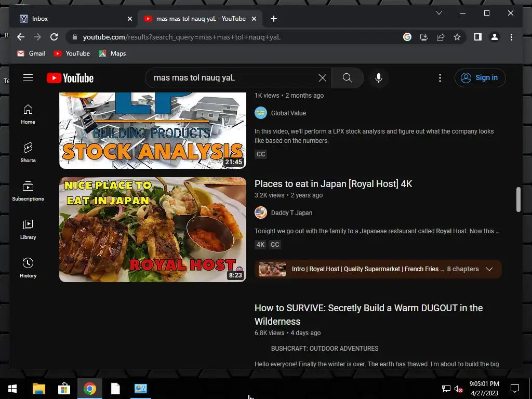Open YouTube settings three-dot menu

point(440,78)
